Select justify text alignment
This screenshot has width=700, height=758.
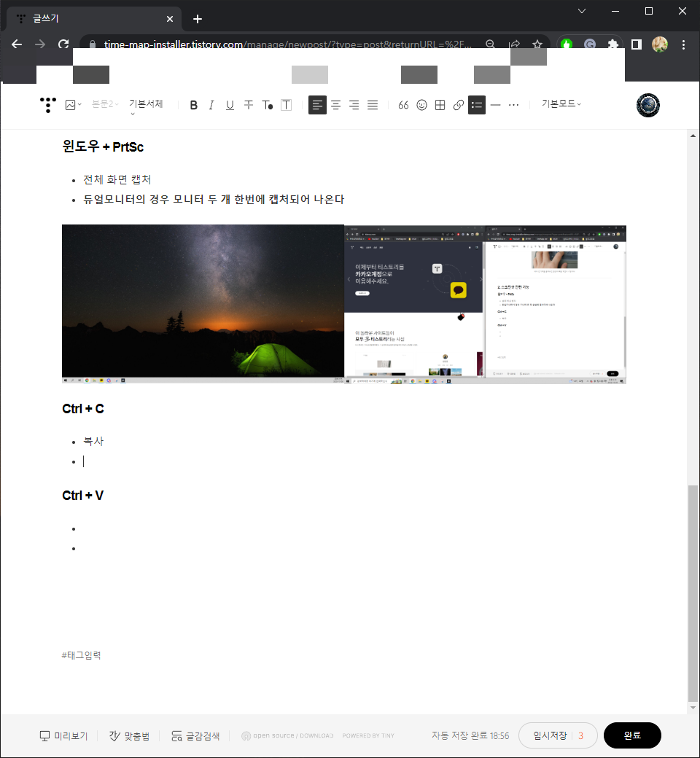point(373,105)
